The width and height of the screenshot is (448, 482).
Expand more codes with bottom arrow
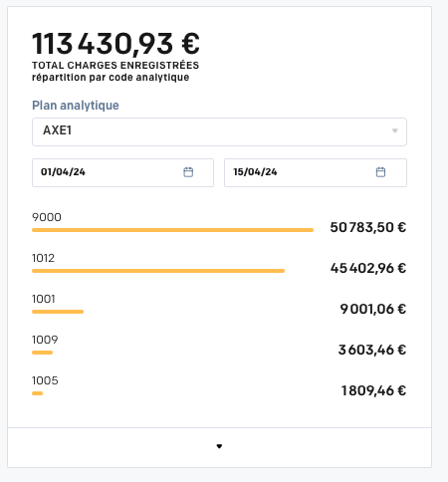click(x=219, y=446)
